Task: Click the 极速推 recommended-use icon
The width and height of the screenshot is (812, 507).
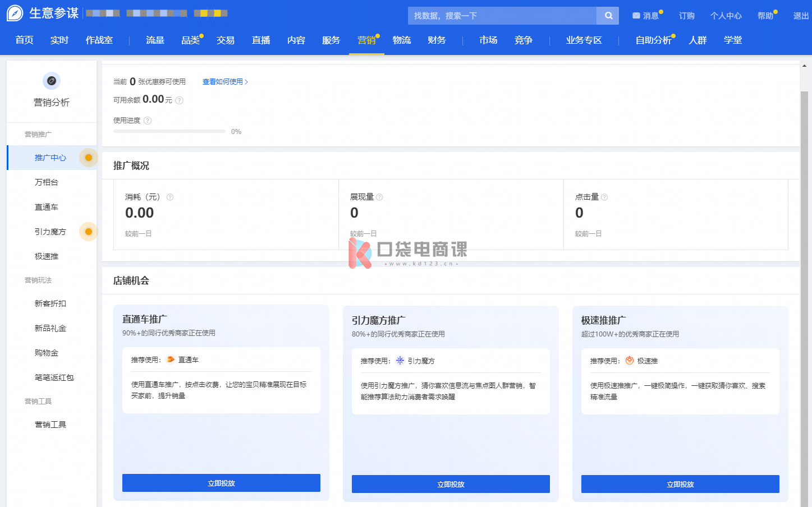Action: tap(630, 361)
